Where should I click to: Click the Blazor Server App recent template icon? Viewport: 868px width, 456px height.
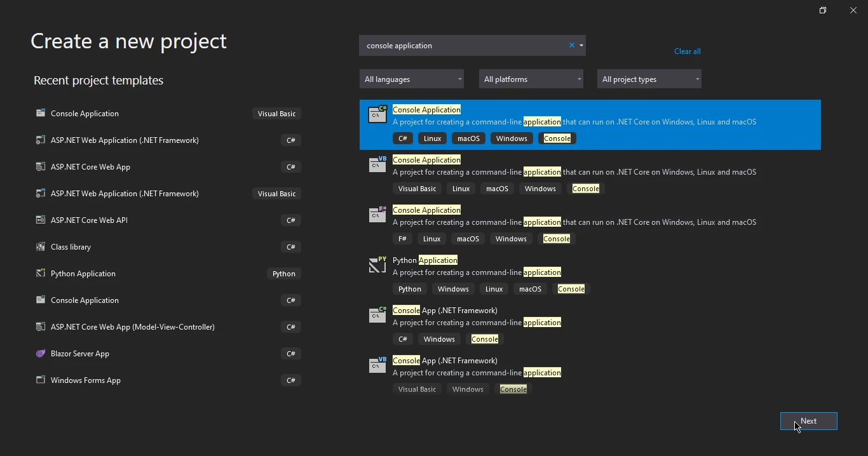coord(41,354)
